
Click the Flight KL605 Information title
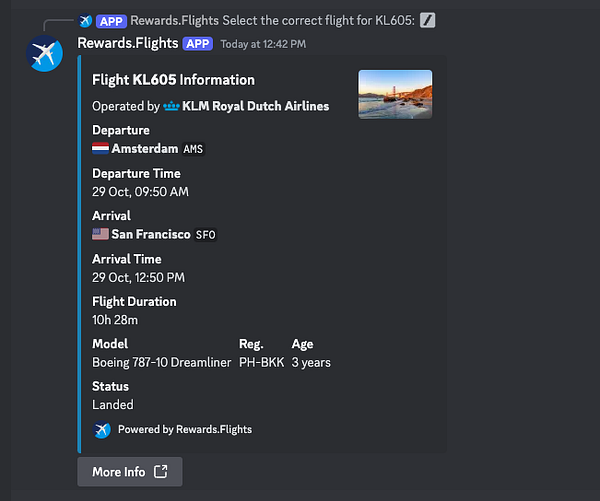173,80
